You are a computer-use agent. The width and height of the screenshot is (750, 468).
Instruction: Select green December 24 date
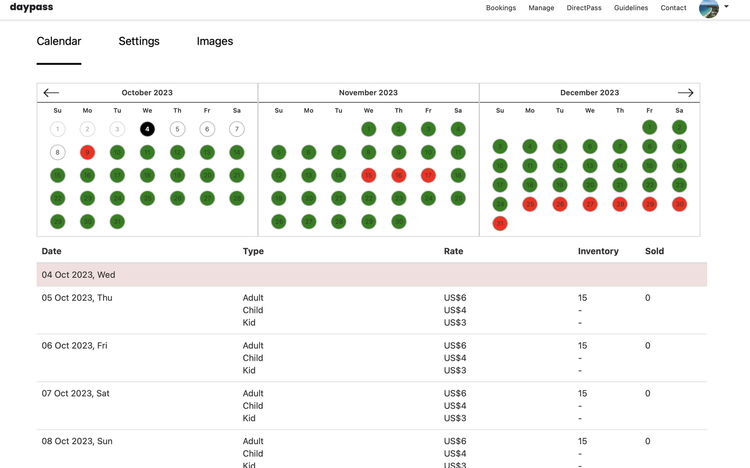coord(500,204)
